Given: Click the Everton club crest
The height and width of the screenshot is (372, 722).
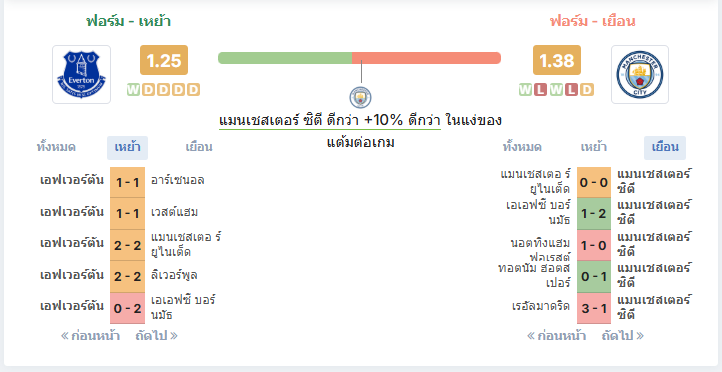Looking at the screenshot, I should 82,74.
